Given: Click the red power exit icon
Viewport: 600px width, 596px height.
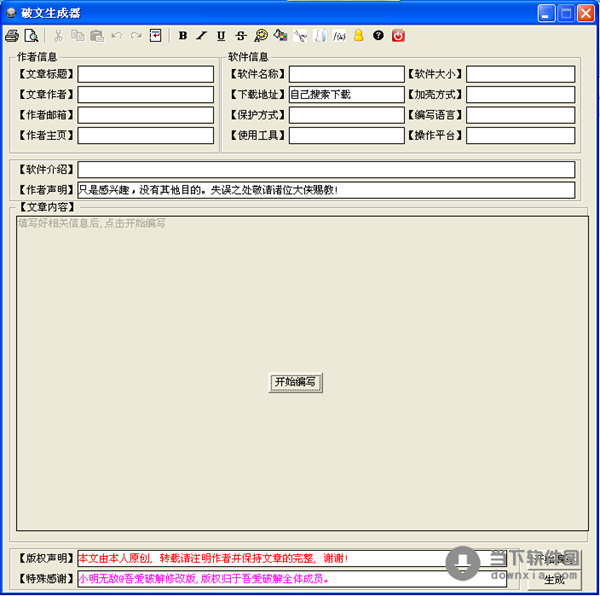Looking at the screenshot, I should click(x=398, y=36).
